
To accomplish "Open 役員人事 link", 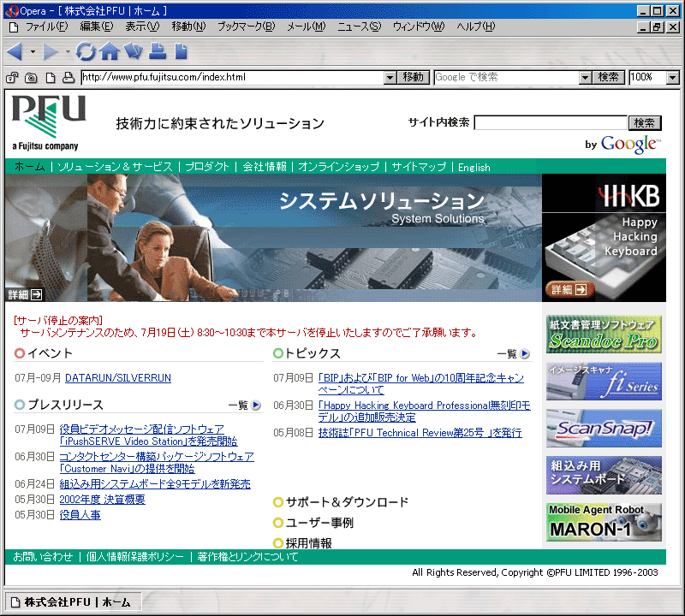I will pyautogui.click(x=80, y=515).
